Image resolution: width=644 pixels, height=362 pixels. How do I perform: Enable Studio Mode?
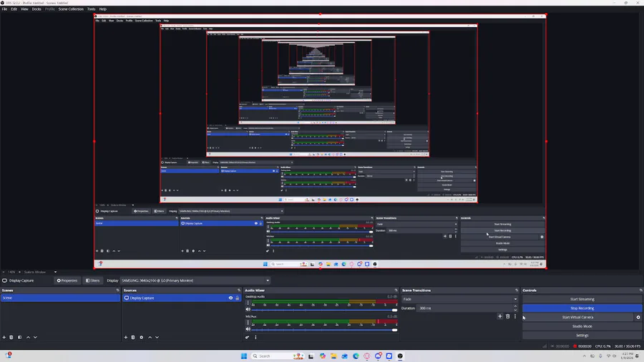(x=582, y=326)
